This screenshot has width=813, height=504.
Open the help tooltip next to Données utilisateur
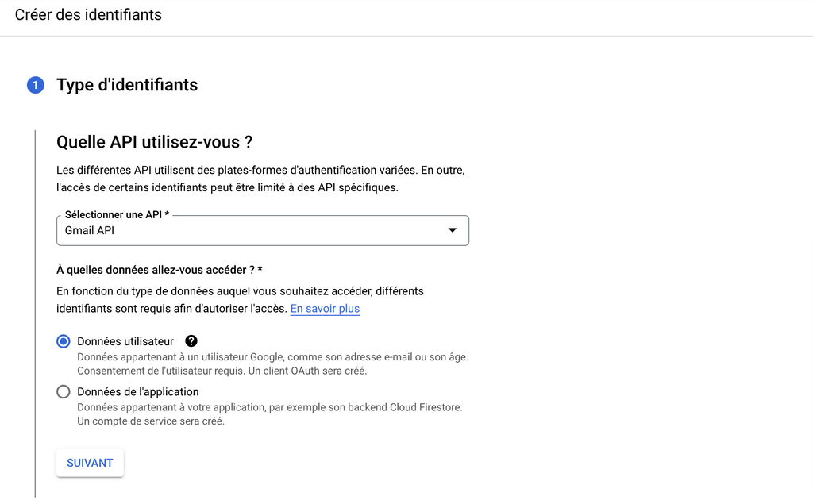coord(191,341)
